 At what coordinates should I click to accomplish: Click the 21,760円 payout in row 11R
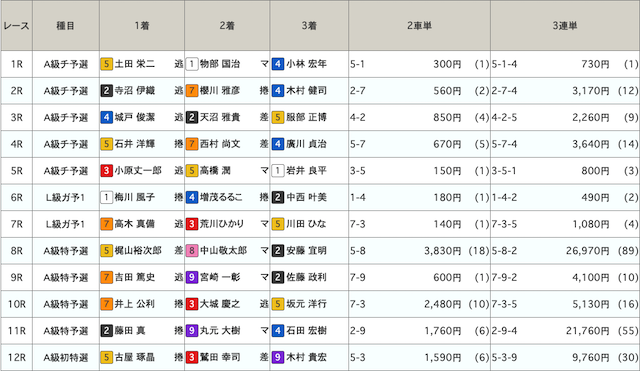[x=588, y=331]
